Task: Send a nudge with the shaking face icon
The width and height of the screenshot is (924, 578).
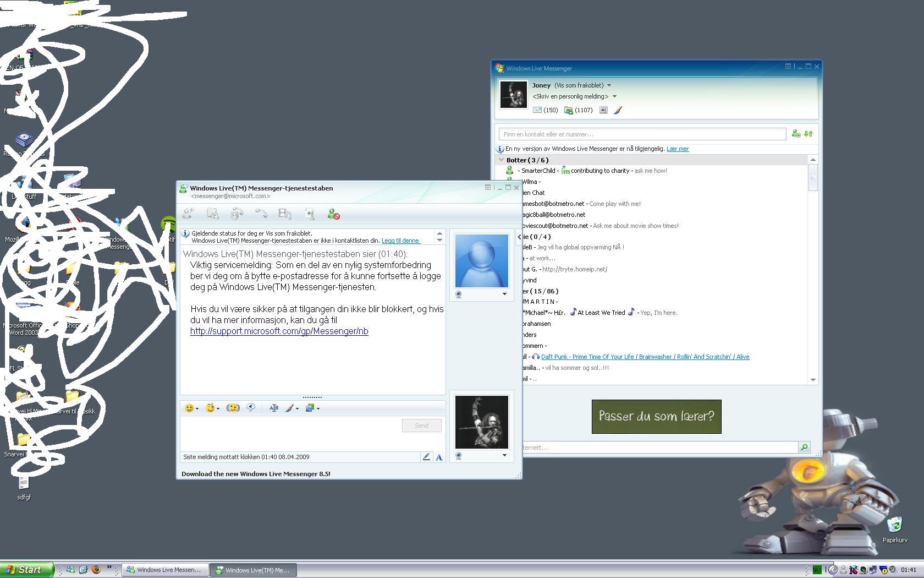Action: coord(233,408)
